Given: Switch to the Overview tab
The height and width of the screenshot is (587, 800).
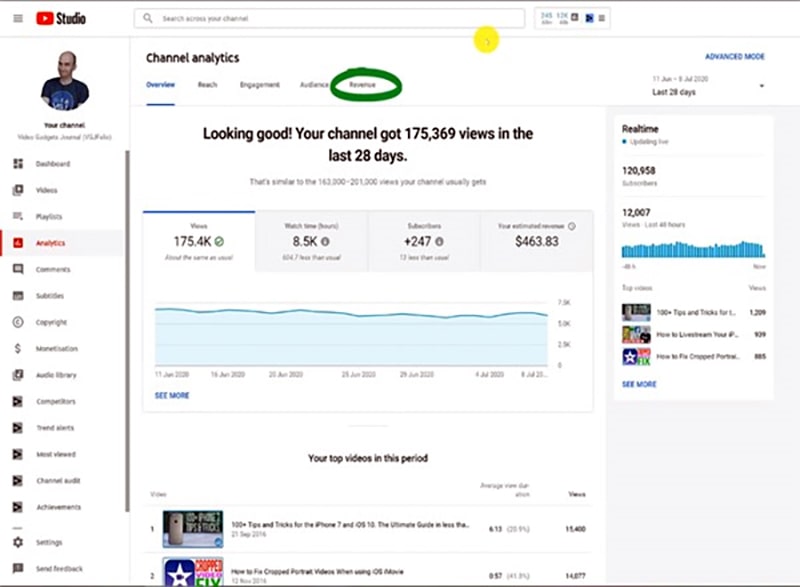Looking at the screenshot, I should point(160,85).
